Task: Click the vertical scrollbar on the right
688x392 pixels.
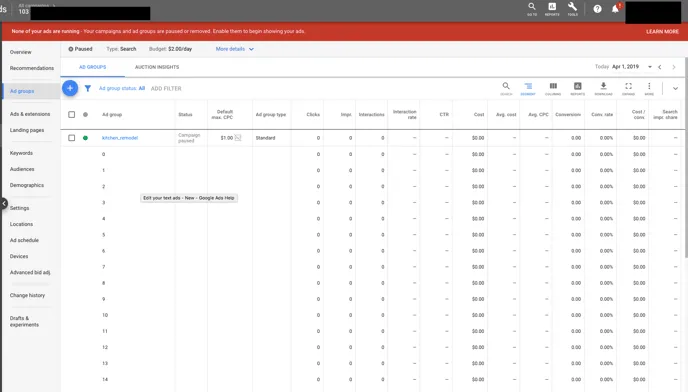Action: click(x=686, y=158)
